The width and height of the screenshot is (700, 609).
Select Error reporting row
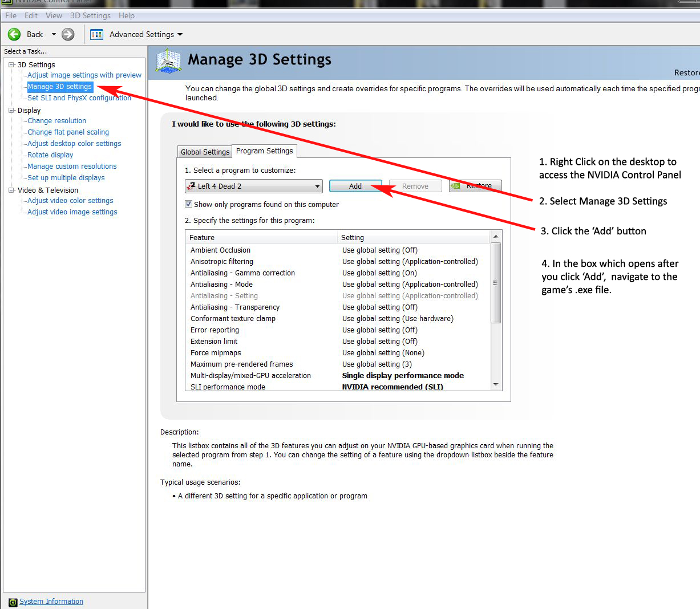point(338,330)
